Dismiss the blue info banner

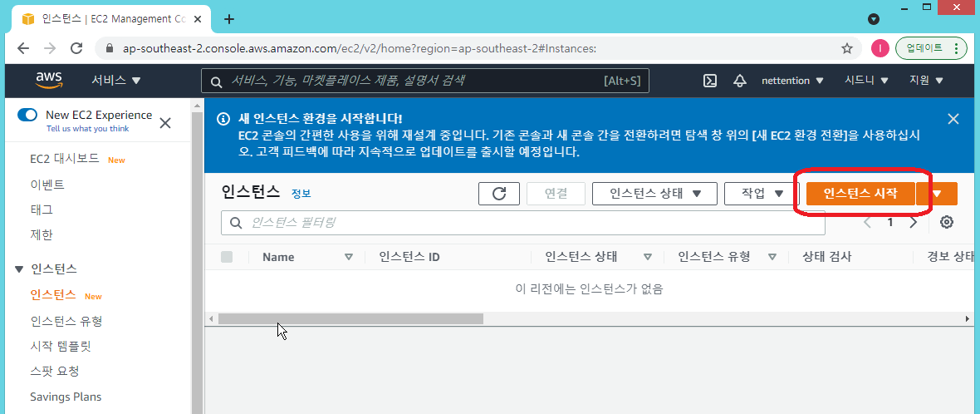pyautogui.click(x=953, y=119)
